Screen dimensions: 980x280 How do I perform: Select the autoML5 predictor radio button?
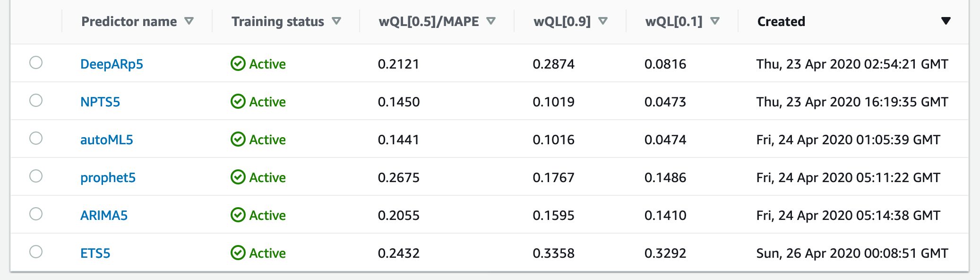point(36,138)
